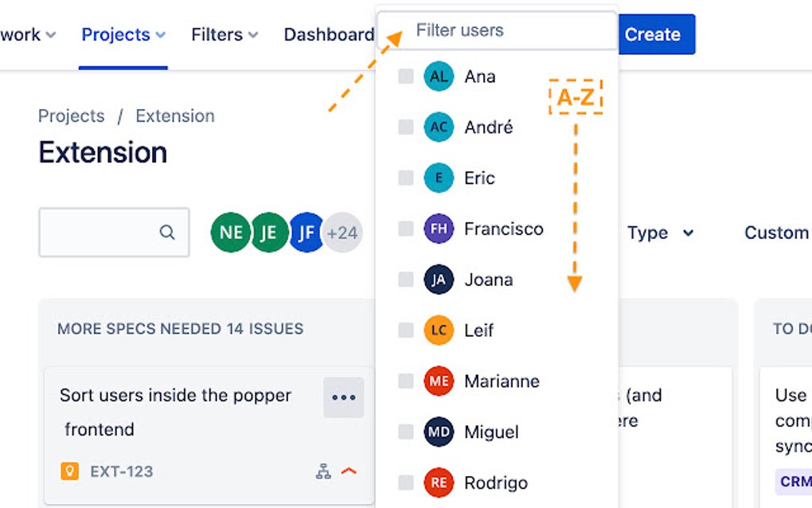Click the Create button
812x508 pixels.
pyautogui.click(x=654, y=34)
